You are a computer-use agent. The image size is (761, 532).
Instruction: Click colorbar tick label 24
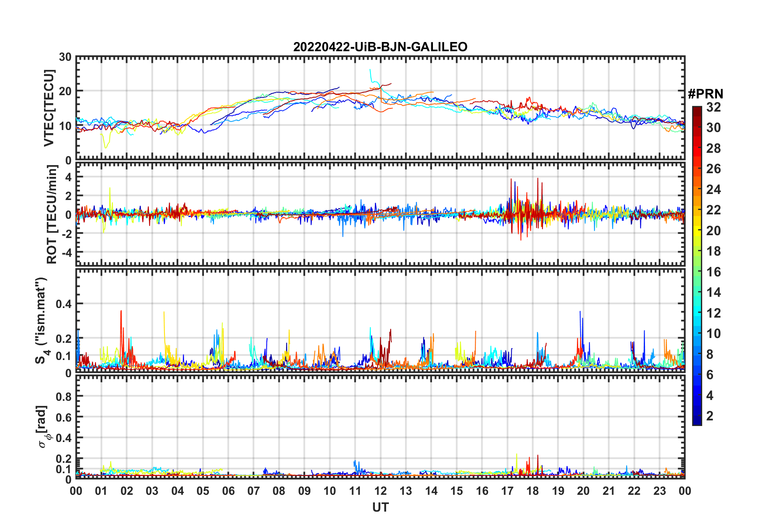[x=713, y=189]
